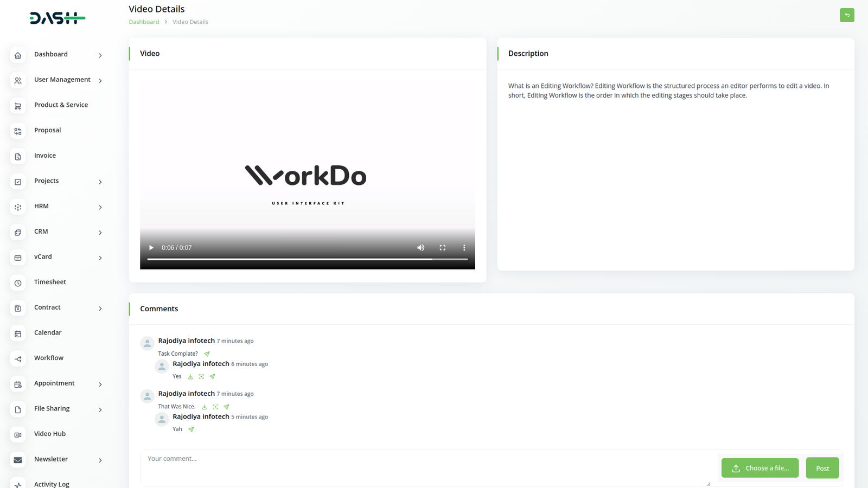
Task: Mute the video volume
Action: [420, 248]
